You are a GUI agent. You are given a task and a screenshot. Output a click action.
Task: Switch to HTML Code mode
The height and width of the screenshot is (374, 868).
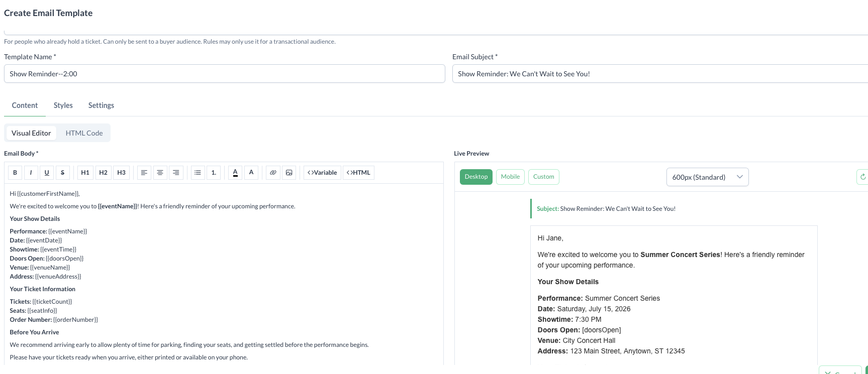coord(84,133)
